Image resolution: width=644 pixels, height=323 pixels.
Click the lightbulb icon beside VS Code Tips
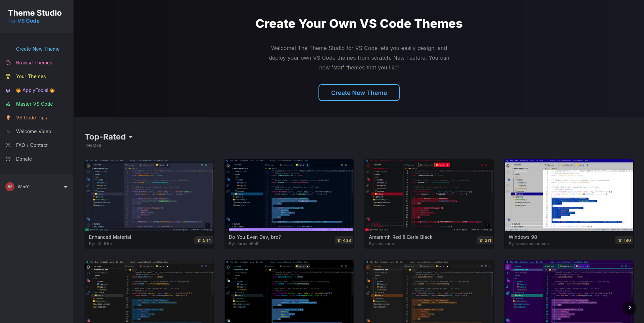(8, 118)
